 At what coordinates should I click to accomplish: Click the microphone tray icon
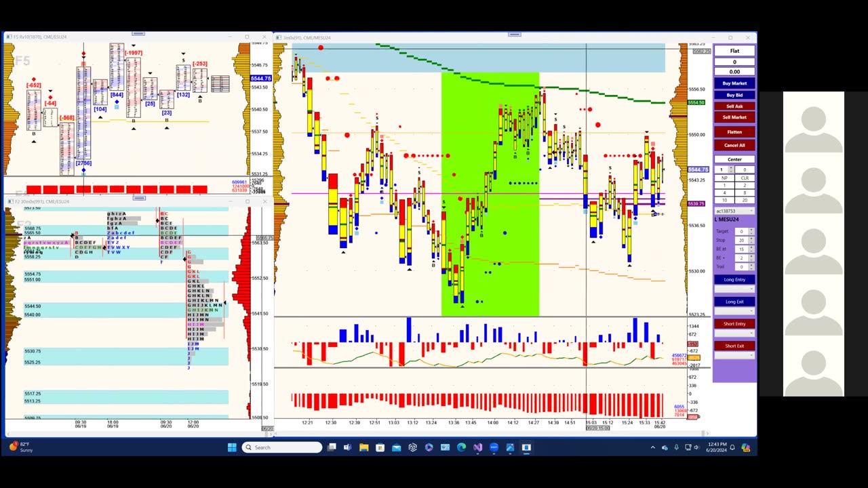pyautogui.click(x=676, y=447)
